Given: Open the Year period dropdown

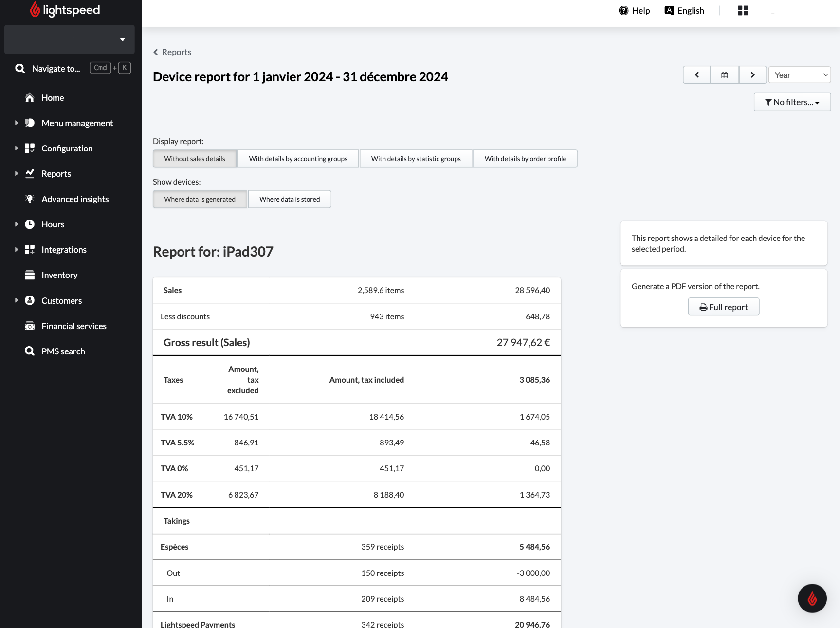Looking at the screenshot, I should [x=800, y=75].
